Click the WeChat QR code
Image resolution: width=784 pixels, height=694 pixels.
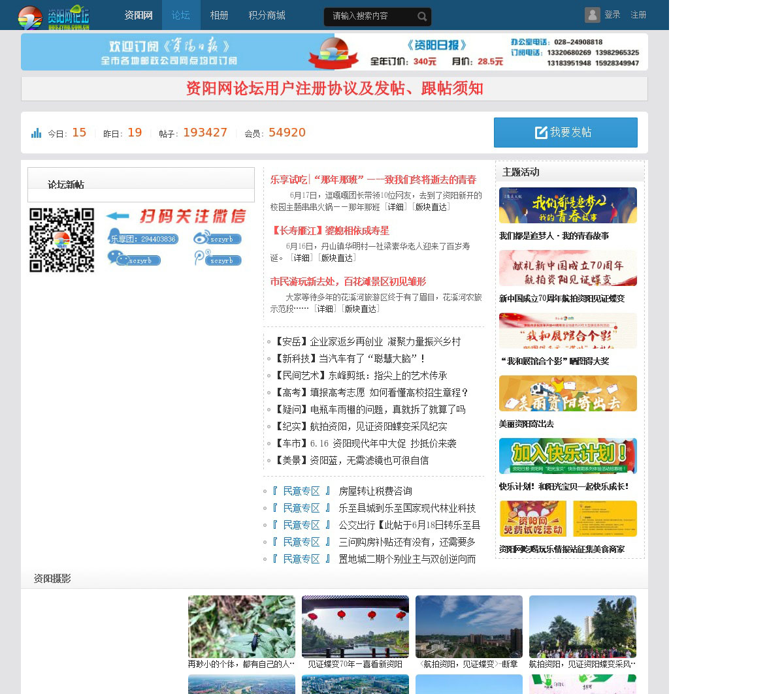pyautogui.click(x=62, y=240)
